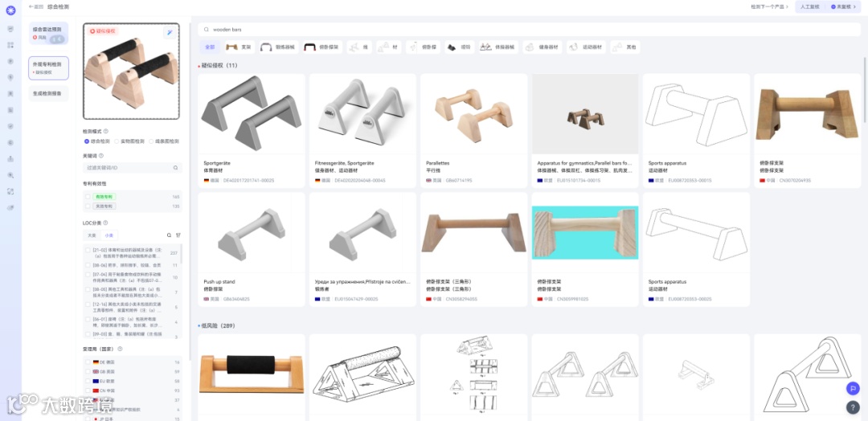Viewport: 868px width, 421px height.
Task: Open the bottom sidebar icon
Action: pos(10,207)
